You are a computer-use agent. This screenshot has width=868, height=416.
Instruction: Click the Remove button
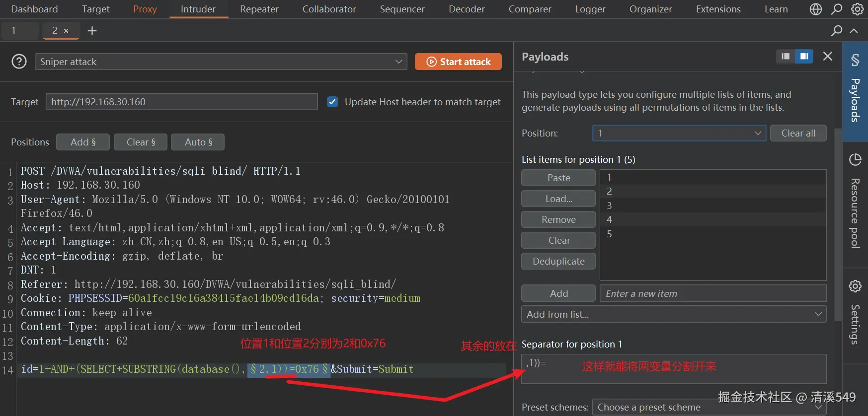(558, 219)
